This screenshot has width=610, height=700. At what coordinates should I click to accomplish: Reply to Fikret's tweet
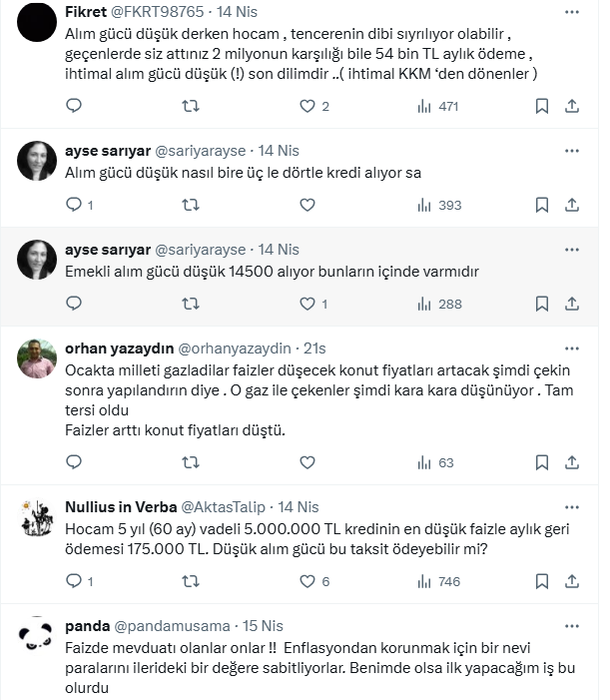[x=73, y=106]
